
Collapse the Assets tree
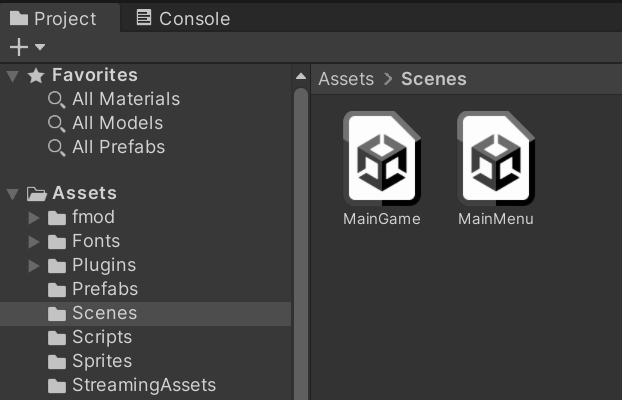tap(12, 193)
